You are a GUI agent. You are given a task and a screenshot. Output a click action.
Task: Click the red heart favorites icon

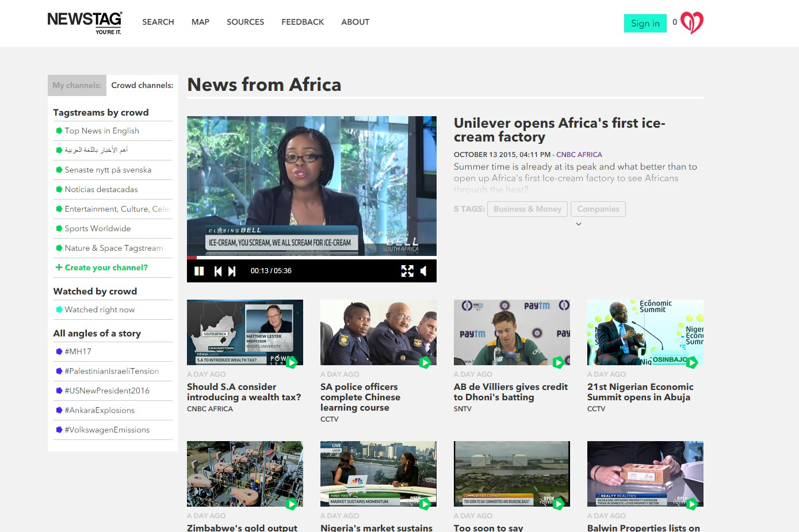tap(692, 22)
